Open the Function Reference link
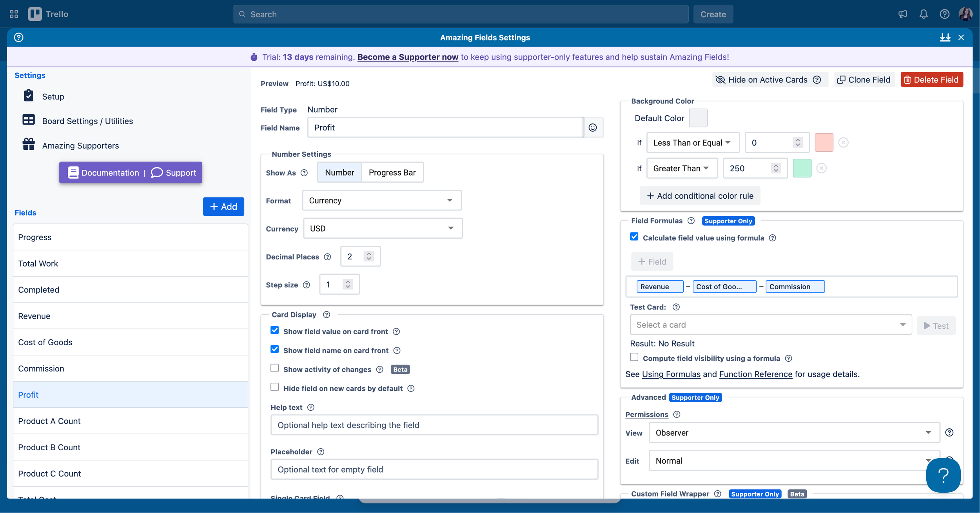The height and width of the screenshot is (513, 980). (755, 374)
